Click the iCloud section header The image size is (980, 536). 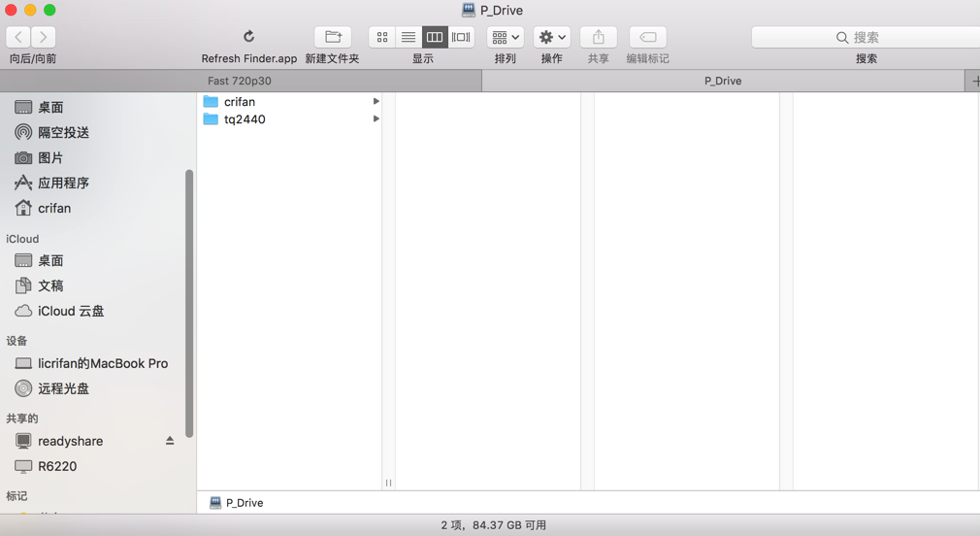[x=22, y=239]
